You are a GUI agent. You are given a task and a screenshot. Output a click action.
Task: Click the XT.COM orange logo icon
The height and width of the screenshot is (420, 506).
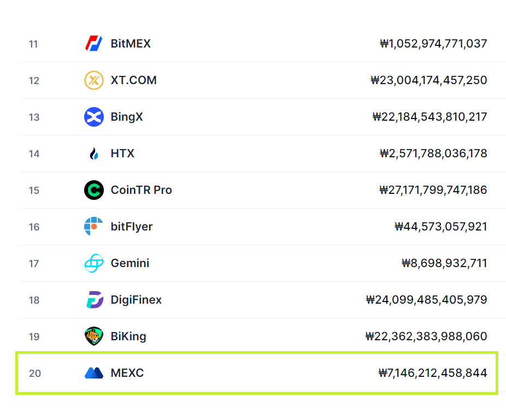(93, 80)
